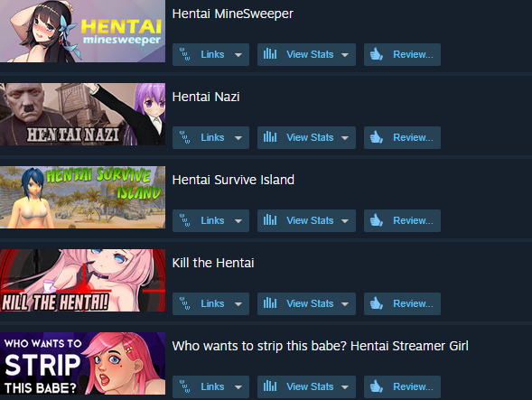Click the stats bar icon for Hentai Streamer Girl
The image size is (532, 400).
[270, 386]
